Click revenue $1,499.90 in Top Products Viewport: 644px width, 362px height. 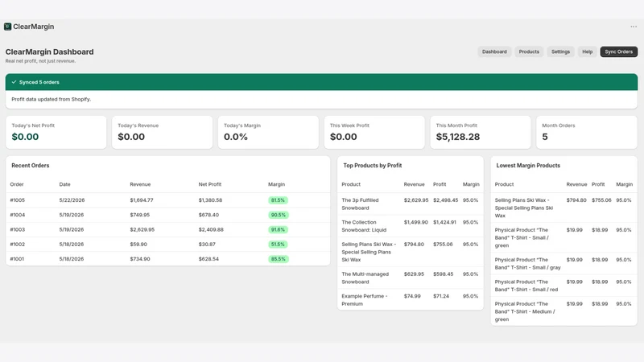point(415,223)
